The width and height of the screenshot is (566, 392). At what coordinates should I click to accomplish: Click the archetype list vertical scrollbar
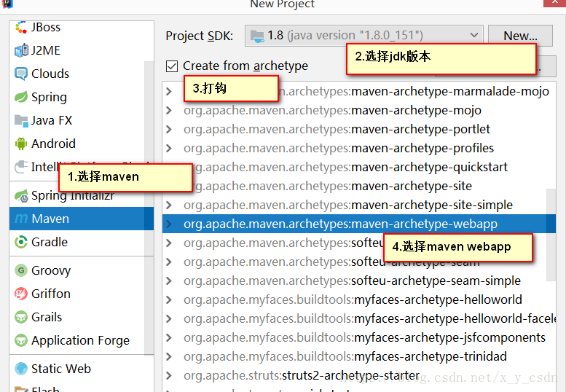pos(551,235)
